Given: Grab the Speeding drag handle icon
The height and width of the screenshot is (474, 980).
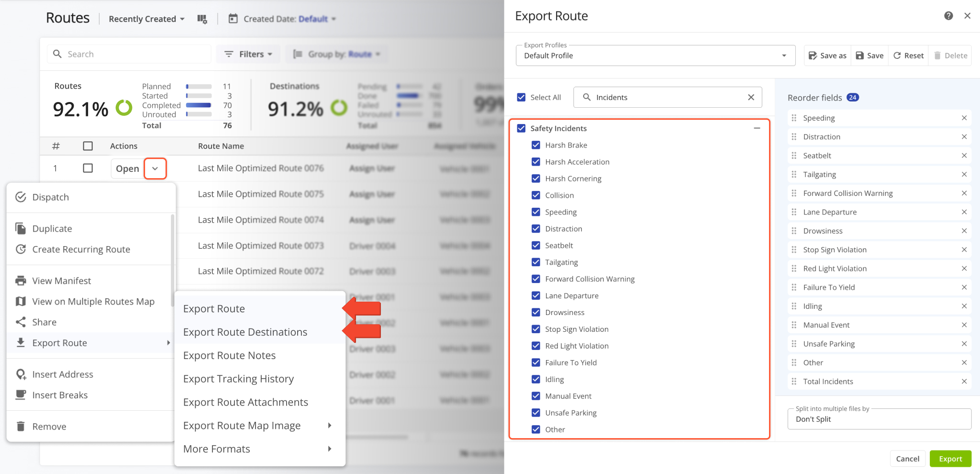Looking at the screenshot, I should 794,118.
